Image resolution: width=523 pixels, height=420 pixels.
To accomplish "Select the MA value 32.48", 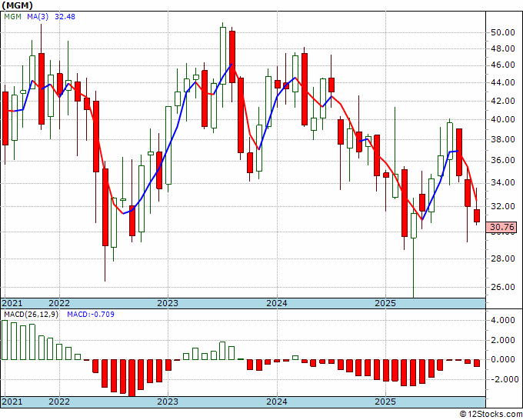I will click(65, 16).
